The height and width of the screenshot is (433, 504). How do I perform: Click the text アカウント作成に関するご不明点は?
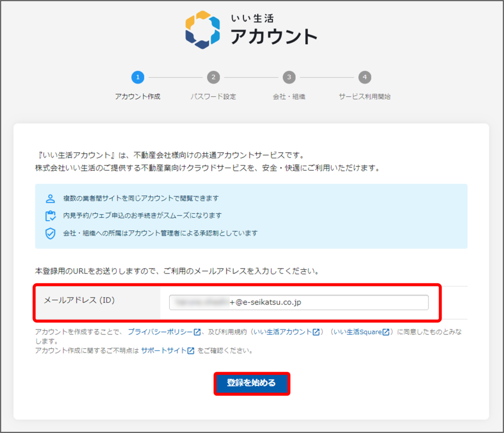pos(87,350)
